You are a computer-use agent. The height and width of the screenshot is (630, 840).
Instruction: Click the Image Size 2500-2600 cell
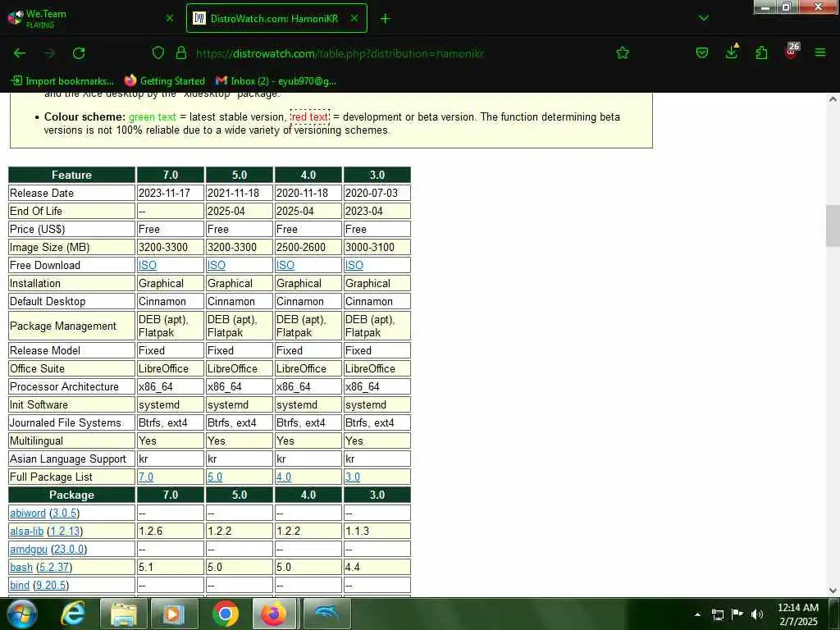click(x=308, y=247)
